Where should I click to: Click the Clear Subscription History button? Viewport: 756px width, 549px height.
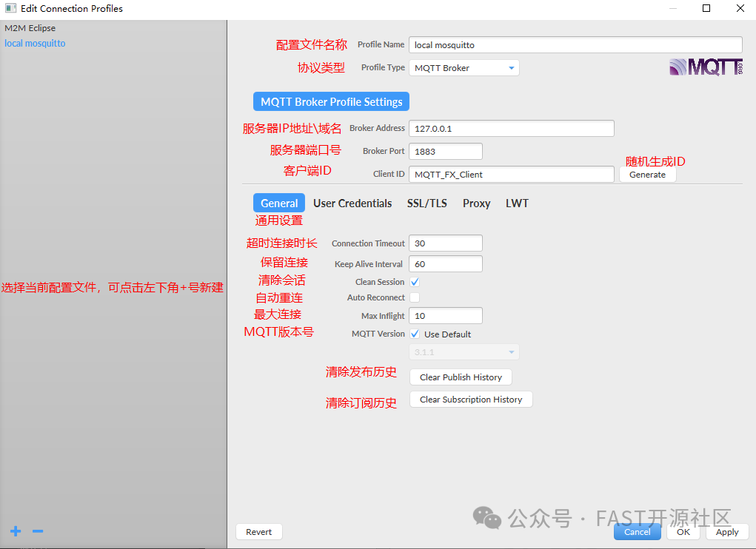[471, 399]
